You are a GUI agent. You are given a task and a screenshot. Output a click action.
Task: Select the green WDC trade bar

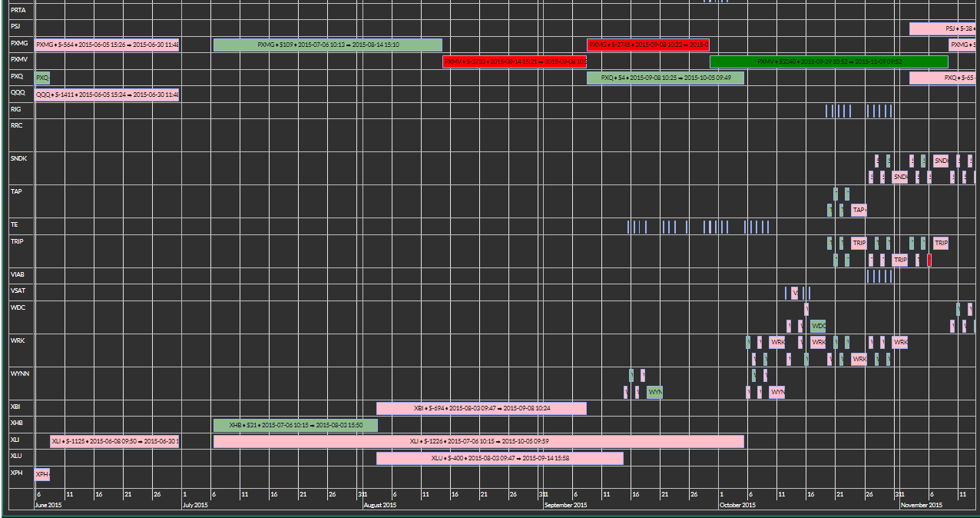coord(819,326)
